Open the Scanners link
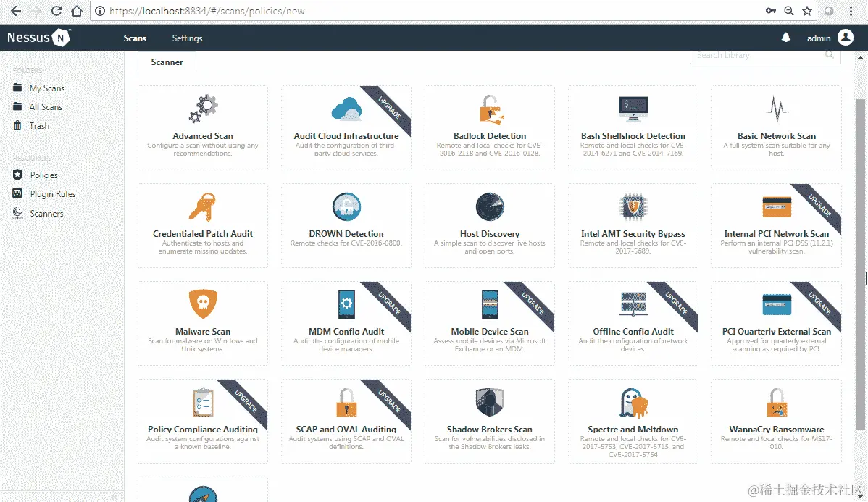 pyautogui.click(x=46, y=213)
